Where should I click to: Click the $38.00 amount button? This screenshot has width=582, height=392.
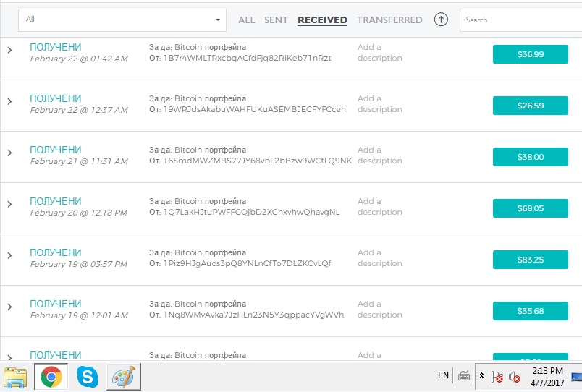[531, 157]
